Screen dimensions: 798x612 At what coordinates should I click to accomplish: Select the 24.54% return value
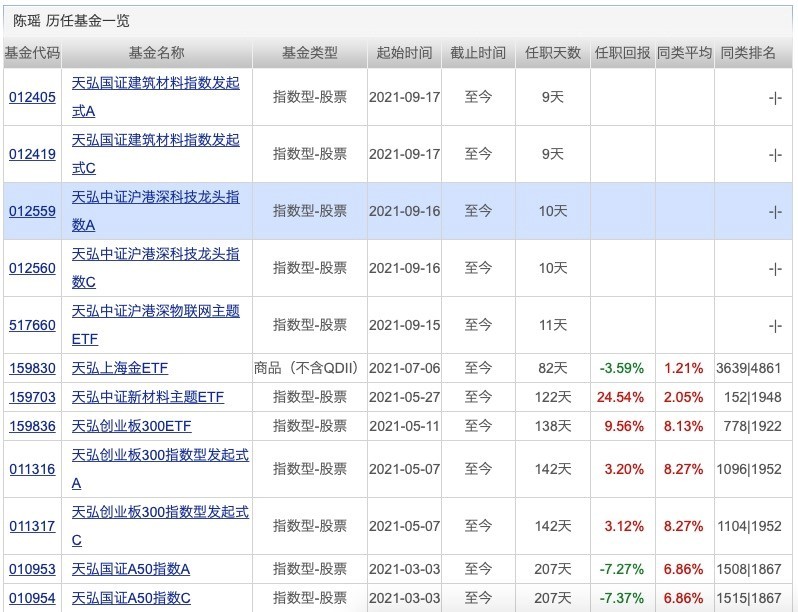coord(620,397)
